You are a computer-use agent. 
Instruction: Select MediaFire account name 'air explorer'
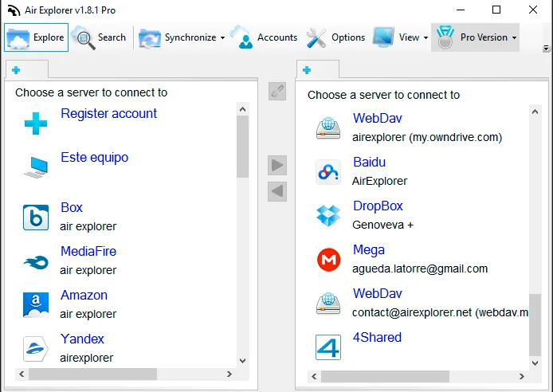[x=88, y=270]
